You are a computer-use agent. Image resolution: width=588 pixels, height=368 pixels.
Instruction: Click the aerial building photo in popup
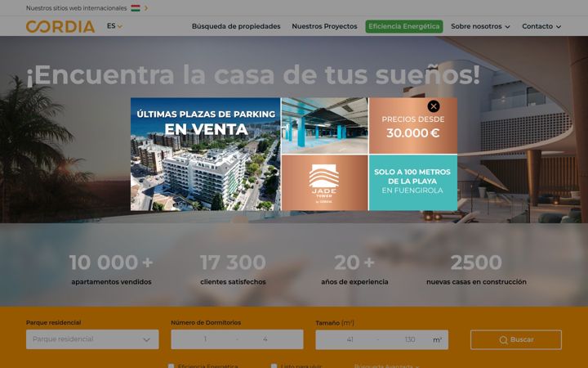point(205,155)
